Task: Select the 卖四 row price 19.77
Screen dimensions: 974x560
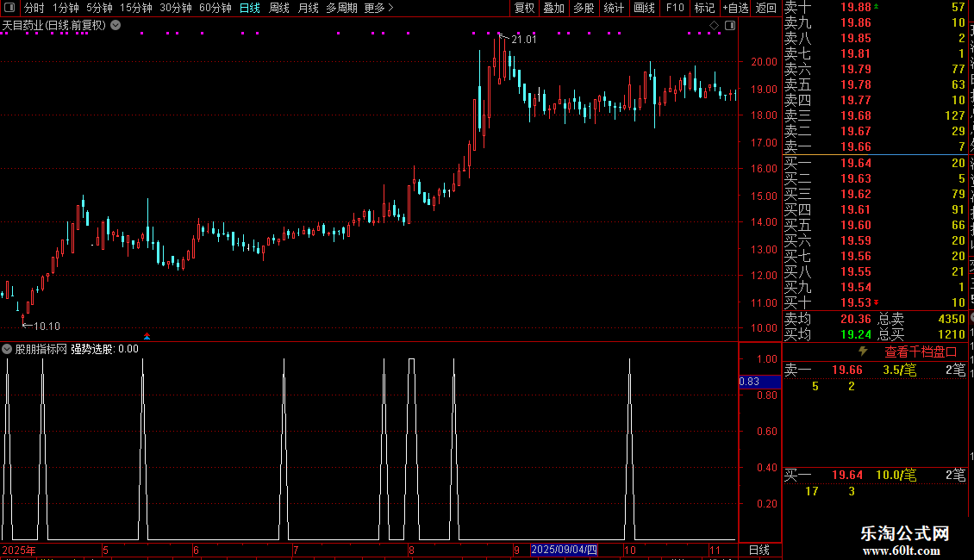Action: 855,100
